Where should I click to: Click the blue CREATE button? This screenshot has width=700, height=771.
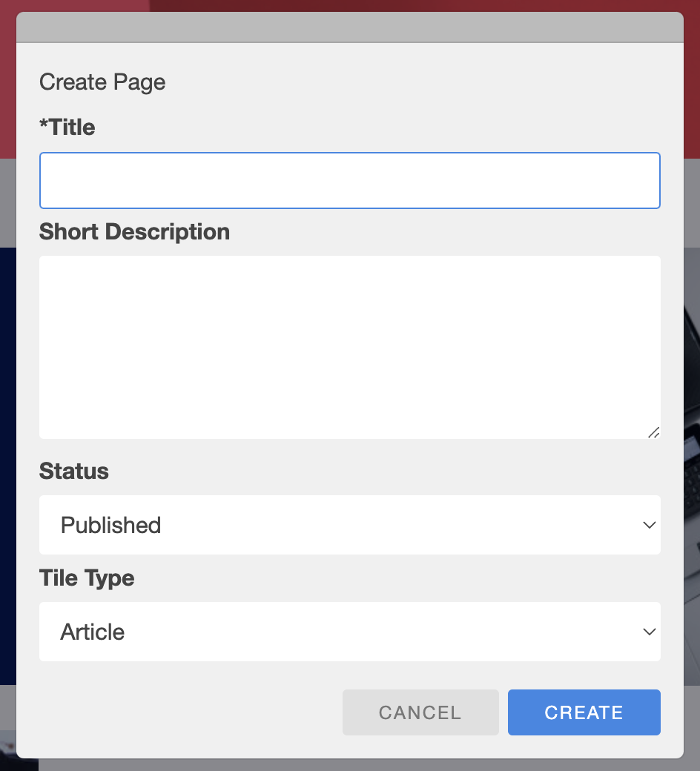(x=584, y=712)
